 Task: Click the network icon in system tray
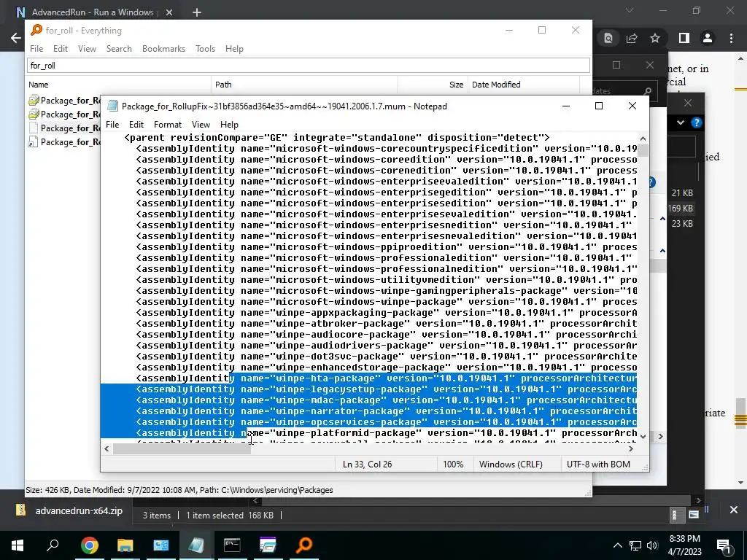point(635,545)
